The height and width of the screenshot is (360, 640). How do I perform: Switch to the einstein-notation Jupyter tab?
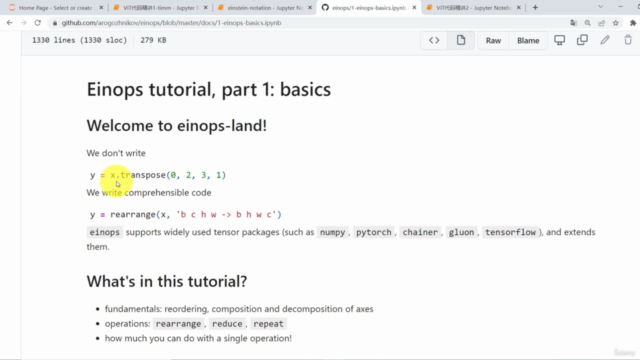[265, 8]
